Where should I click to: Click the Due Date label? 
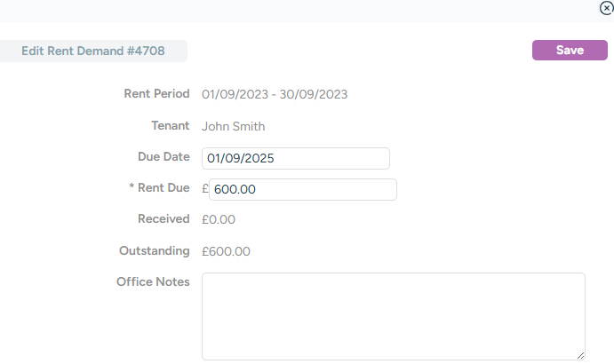(163, 156)
